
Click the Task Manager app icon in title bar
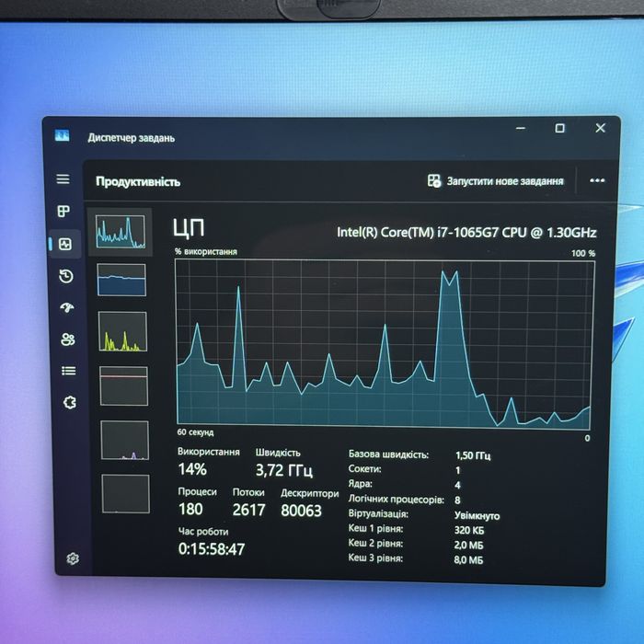pos(62,135)
